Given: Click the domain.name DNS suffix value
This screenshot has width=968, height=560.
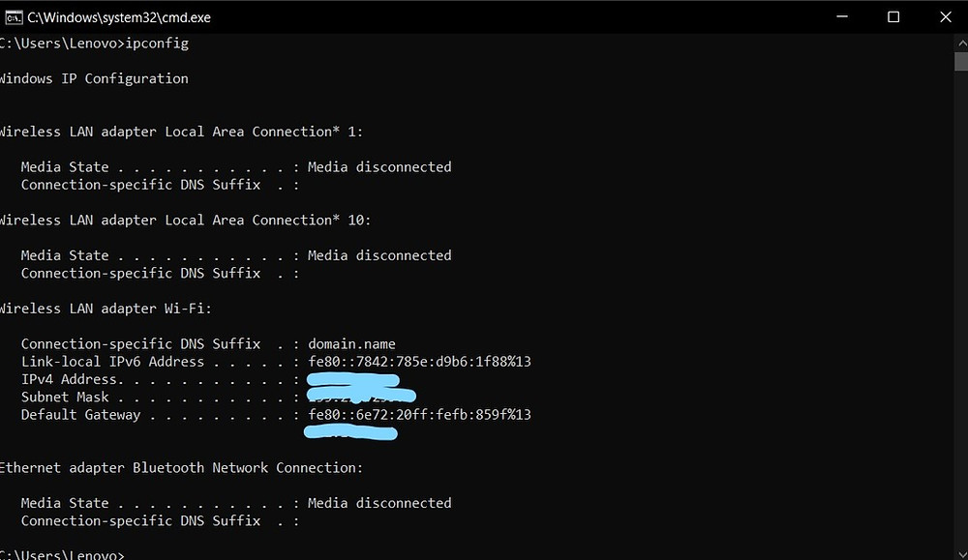Looking at the screenshot, I should click(351, 343).
